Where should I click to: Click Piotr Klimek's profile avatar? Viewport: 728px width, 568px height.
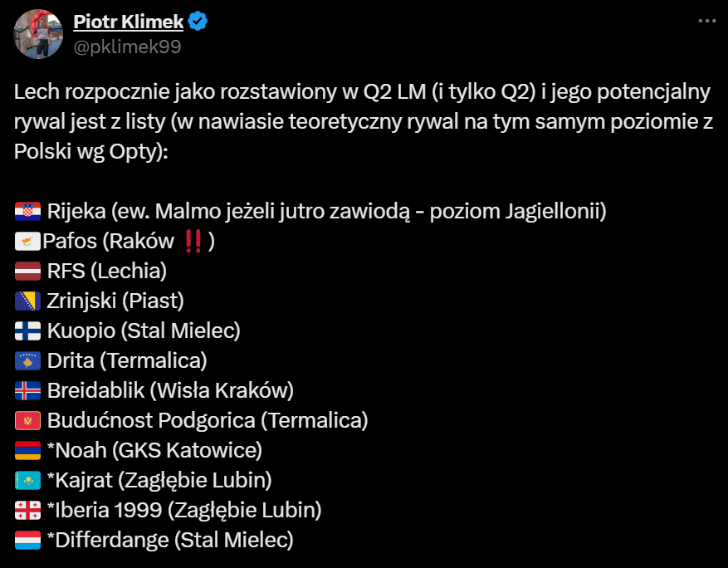pyautogui.click(x=38, y=34)
